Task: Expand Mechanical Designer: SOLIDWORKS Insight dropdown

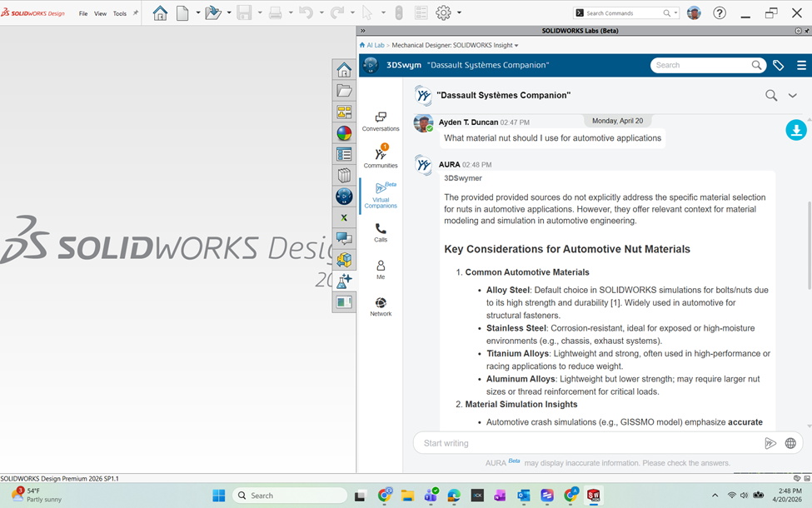Action: pyautogui.click(x=516, y=45)
